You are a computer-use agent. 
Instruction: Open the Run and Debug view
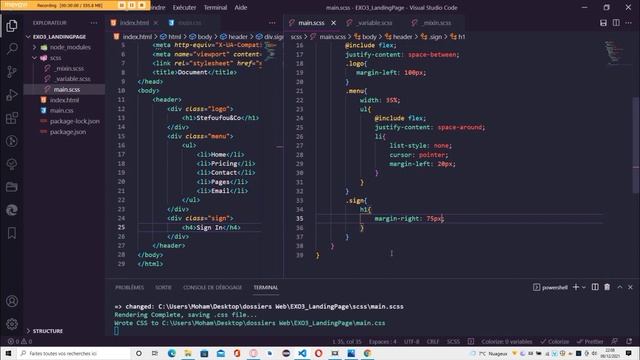click(x=12, y=95)
